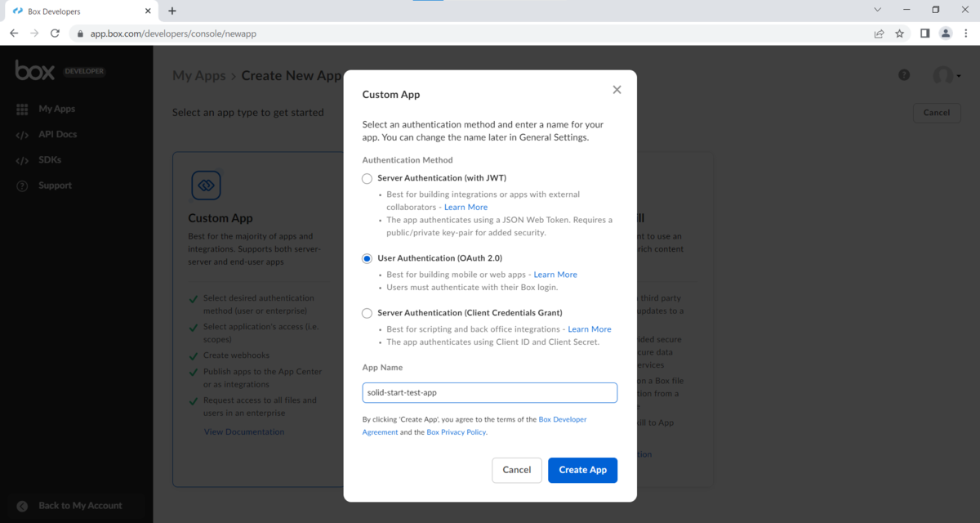Select User Authentication (OAuth 2.0) radio
980x523 pixels.
[367, 258]
